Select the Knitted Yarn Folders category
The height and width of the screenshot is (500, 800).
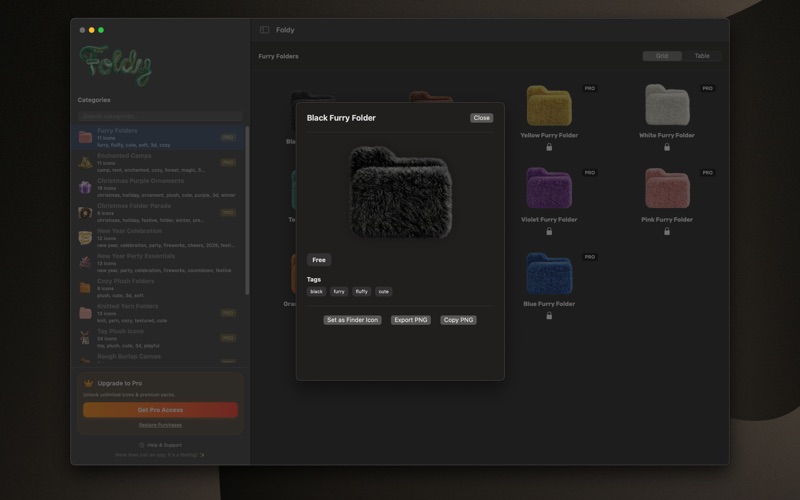coord(158,313)
